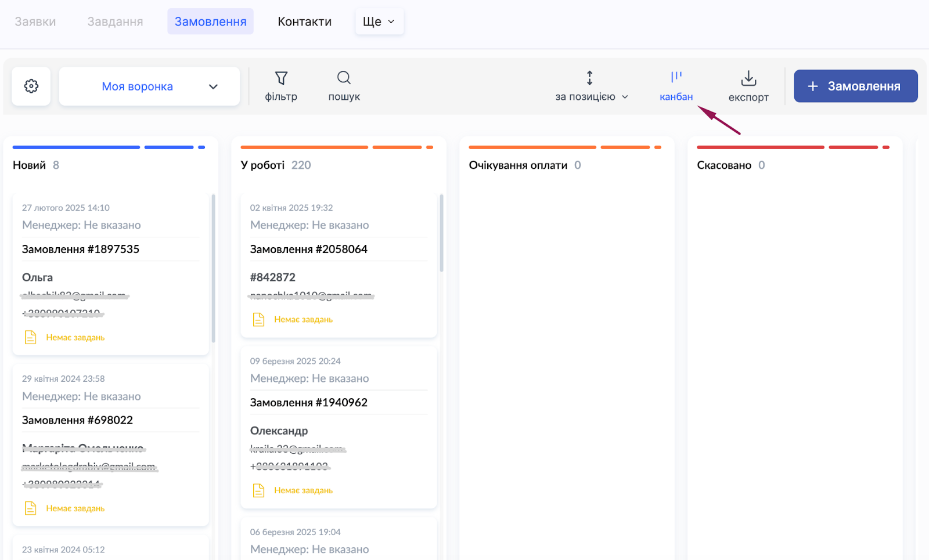Click the 'Новий' column count '8'
The height and width of the screenshot is (560, 929).
(x=56, y=165)
